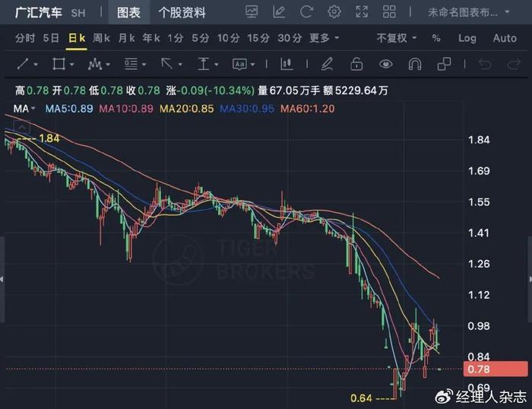Screen dimensions: 532x409
Task: Open chart settings gear icon
Action: [x=334, y=12]
